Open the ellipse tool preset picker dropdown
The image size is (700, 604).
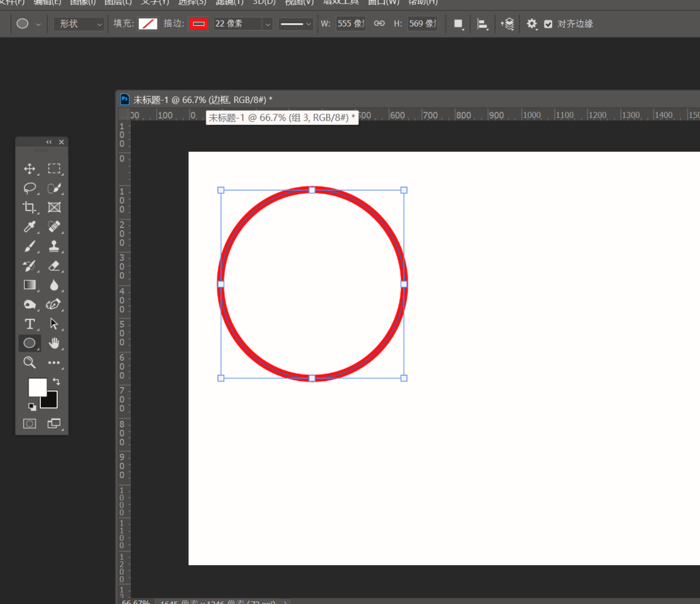coord(38,24)
